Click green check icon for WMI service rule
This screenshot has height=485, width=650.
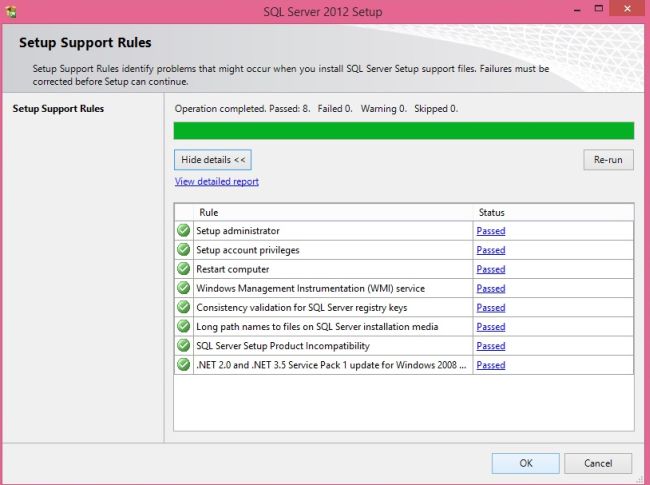[x=183, y=288]
